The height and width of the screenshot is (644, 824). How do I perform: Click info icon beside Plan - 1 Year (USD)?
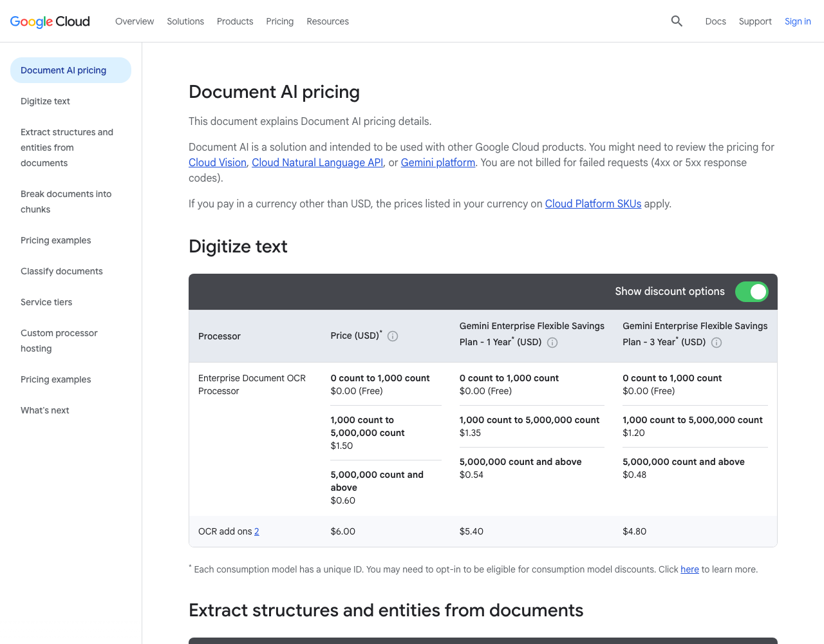click(x=552, y=343)
